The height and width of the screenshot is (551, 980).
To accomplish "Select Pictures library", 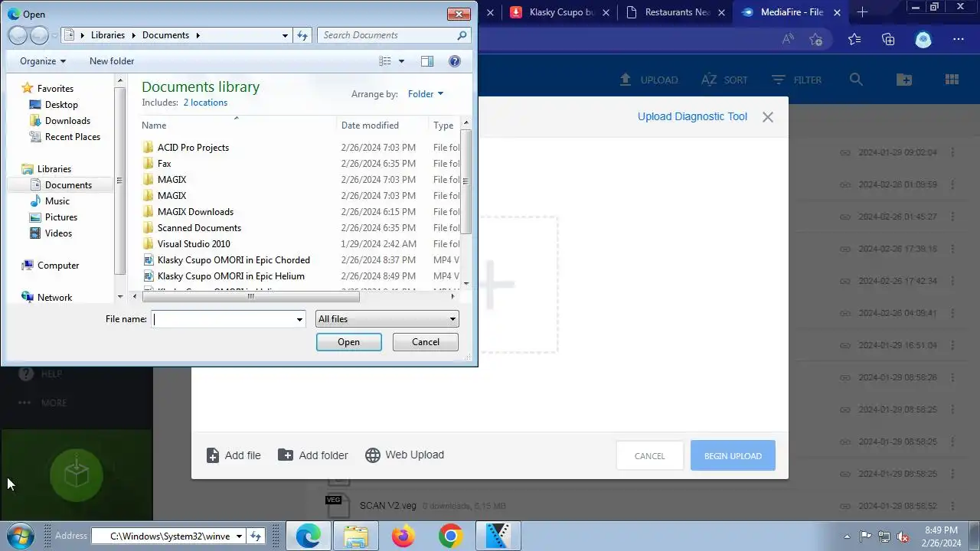I will pyautogui.click(x=61, y=217).
